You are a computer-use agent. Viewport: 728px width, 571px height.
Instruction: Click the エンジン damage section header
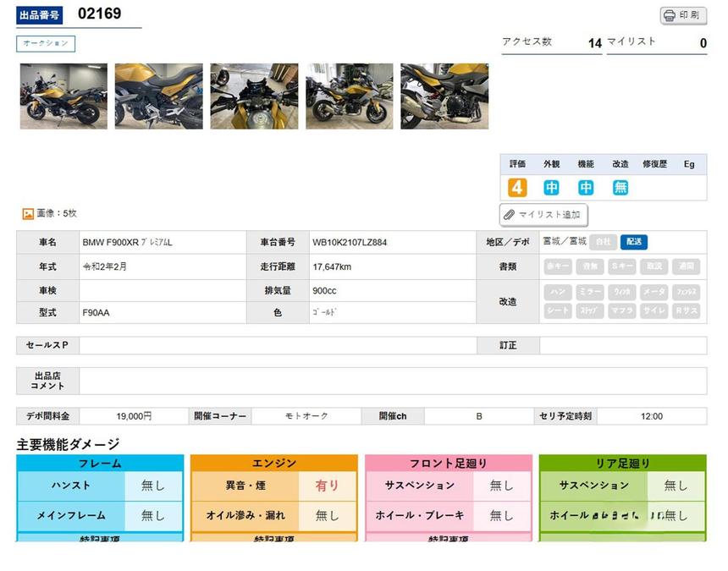[x=274, y=463]
